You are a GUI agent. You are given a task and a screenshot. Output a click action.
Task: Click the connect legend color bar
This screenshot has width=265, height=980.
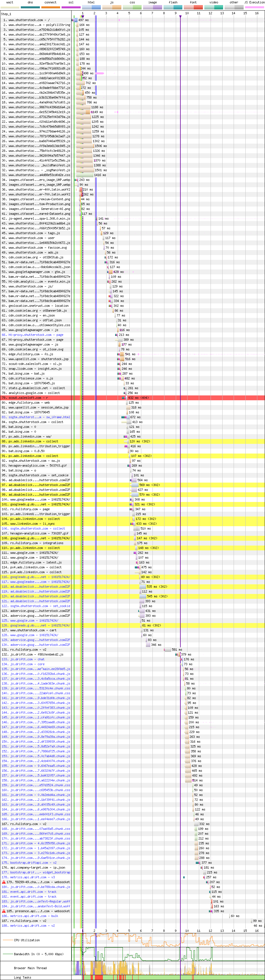coord(50,7)
